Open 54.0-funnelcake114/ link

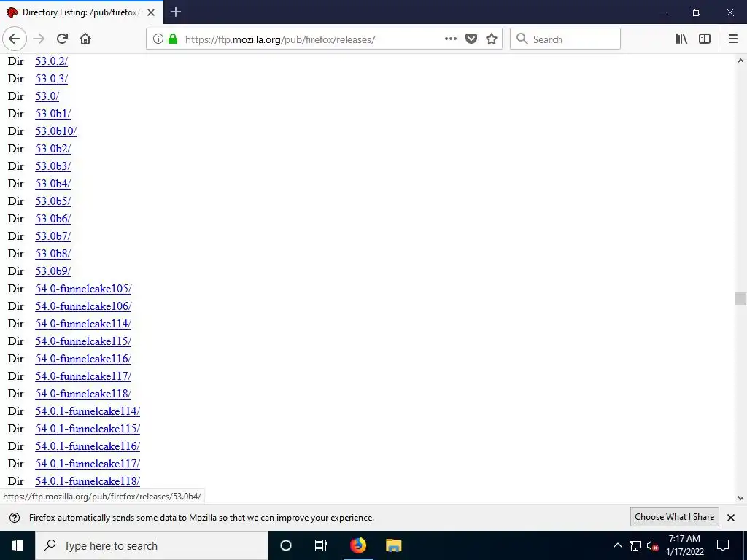click(x=83, y=324)
